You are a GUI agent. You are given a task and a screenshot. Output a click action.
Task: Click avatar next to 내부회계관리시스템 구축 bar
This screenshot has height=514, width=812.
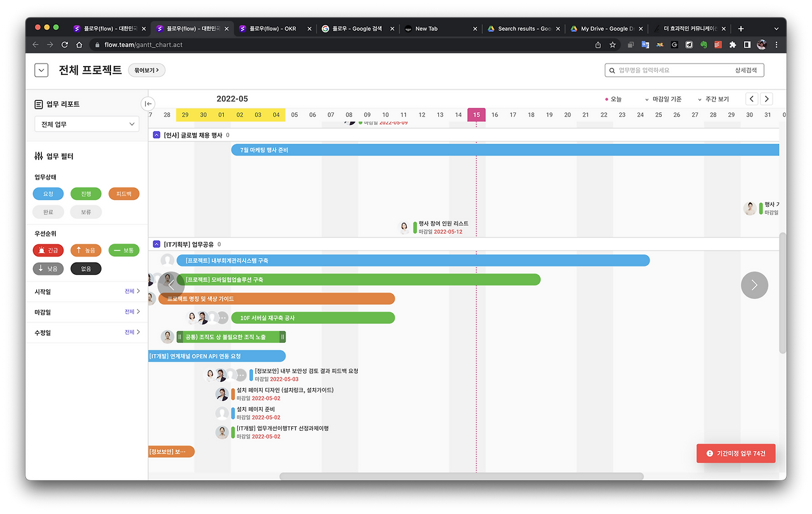pyautogui.click(x=167, y=261)
